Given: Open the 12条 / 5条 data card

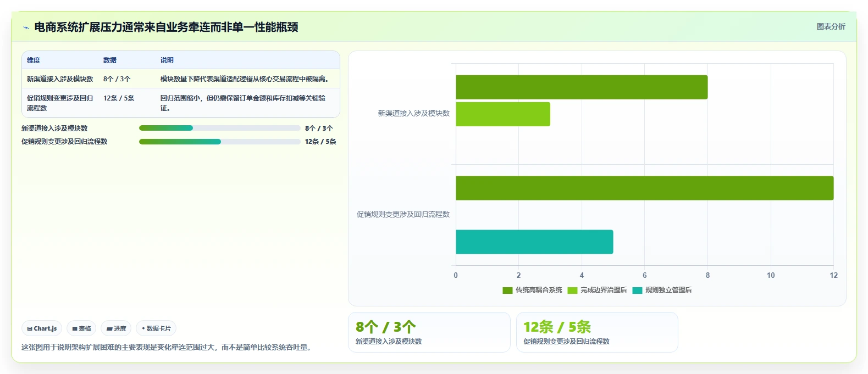Looking at the screenshot, I should pos(597,332).
